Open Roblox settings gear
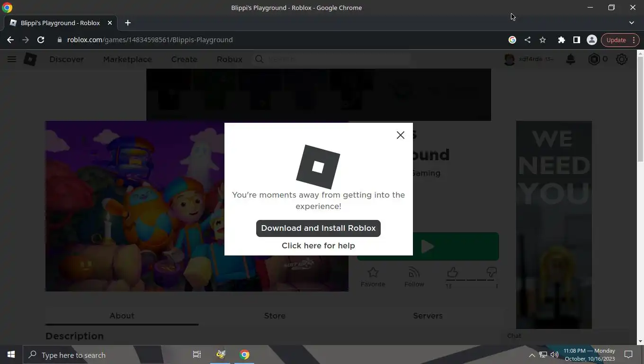Image resolution: width=644 pixels, height=364 pixels. click(x=622, y=59)
